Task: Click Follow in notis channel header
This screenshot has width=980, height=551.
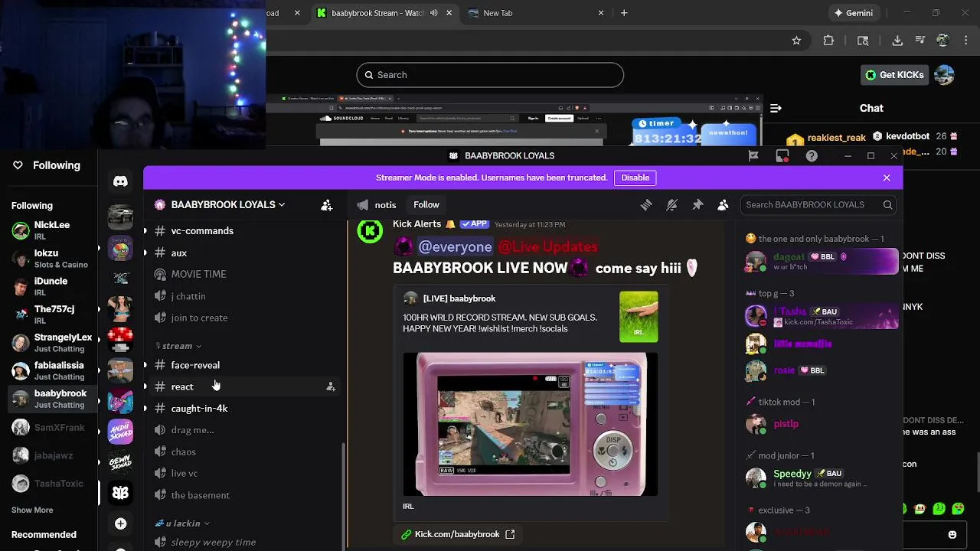Action: tap(426, 205)
